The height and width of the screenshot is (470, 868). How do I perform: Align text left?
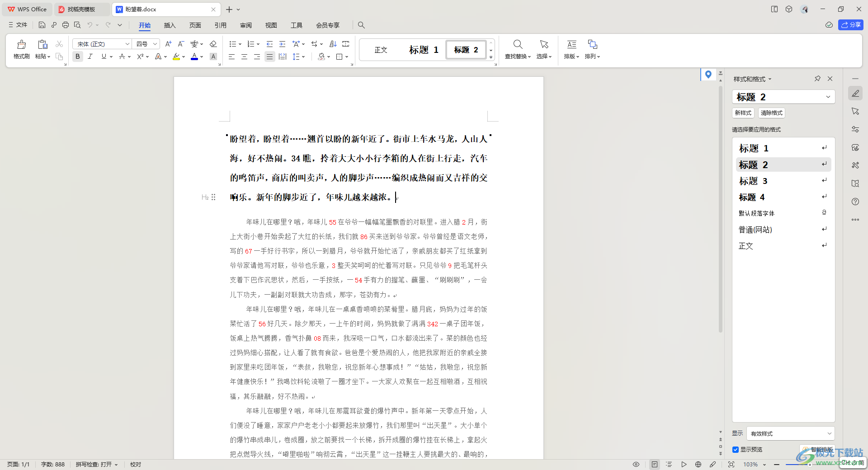(x=231, y=56)
